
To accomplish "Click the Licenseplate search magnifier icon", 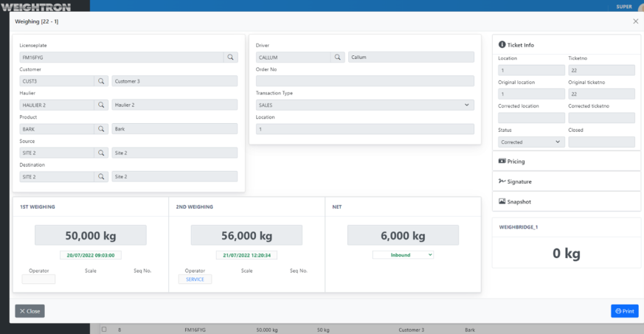I will 230,57.
